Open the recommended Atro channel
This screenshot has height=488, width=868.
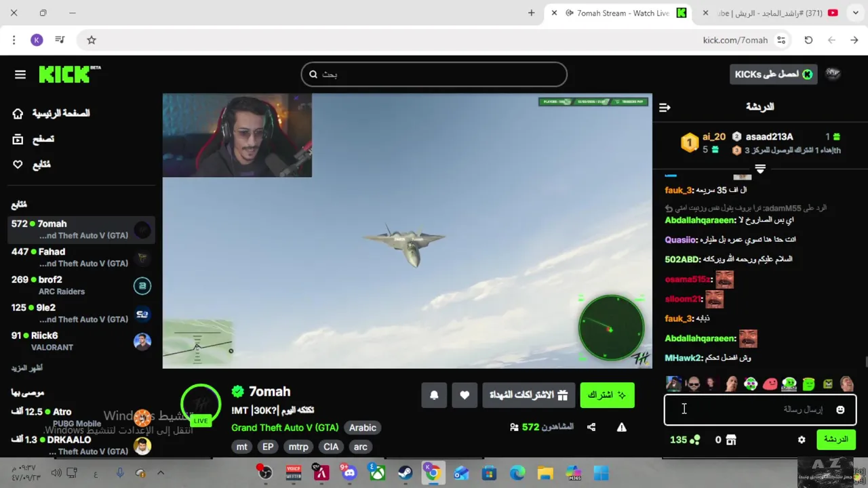[81, 418]
